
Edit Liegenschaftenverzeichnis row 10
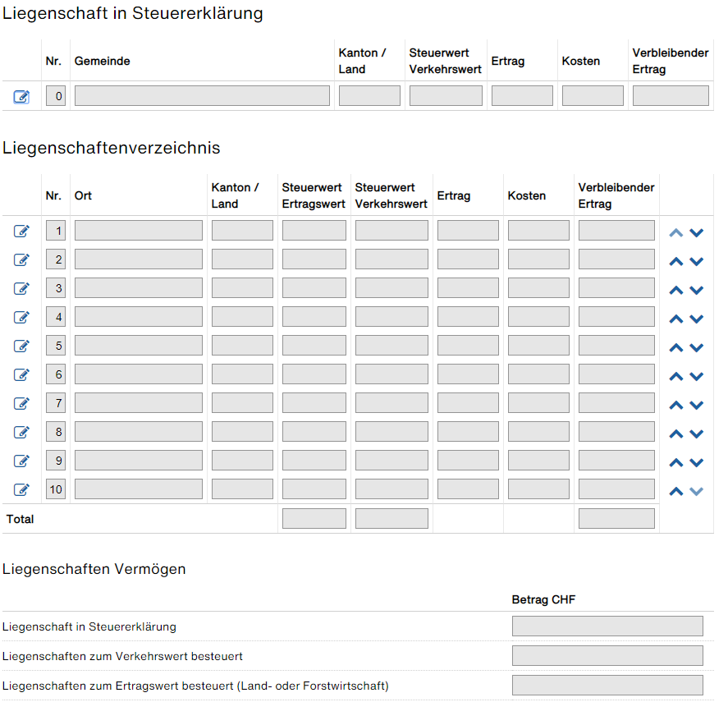click(21, 489)
